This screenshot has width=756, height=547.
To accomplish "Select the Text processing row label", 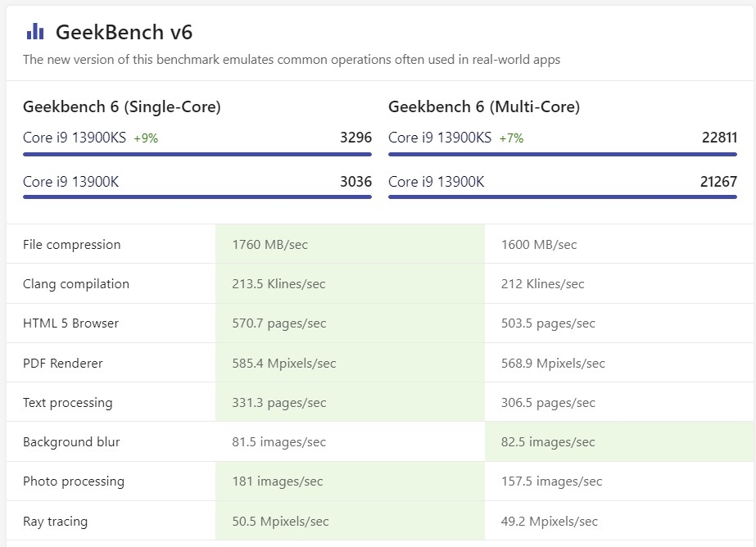I will click(x=67, y=402).
